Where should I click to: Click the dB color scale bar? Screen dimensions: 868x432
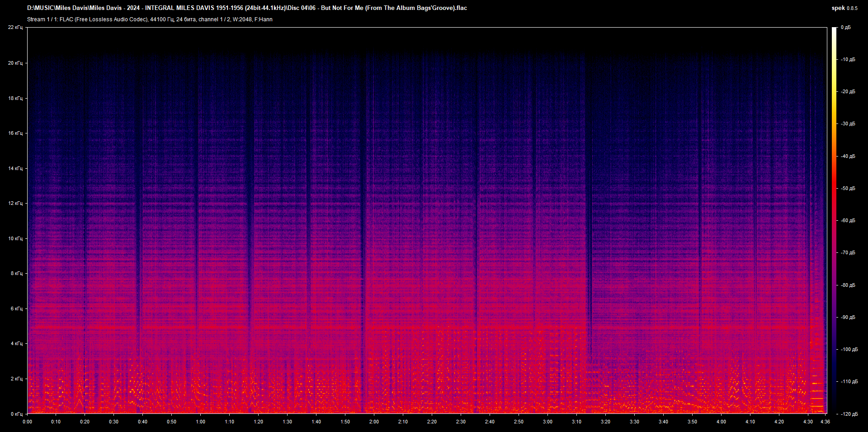[x=835, y=220]
